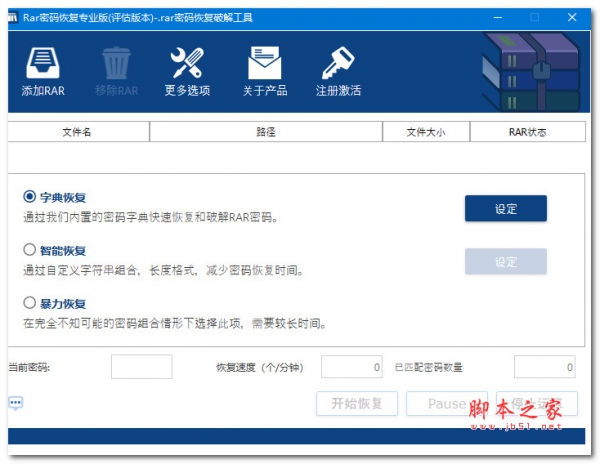Click the 文件大小 column header

click(x=426, y=132)
